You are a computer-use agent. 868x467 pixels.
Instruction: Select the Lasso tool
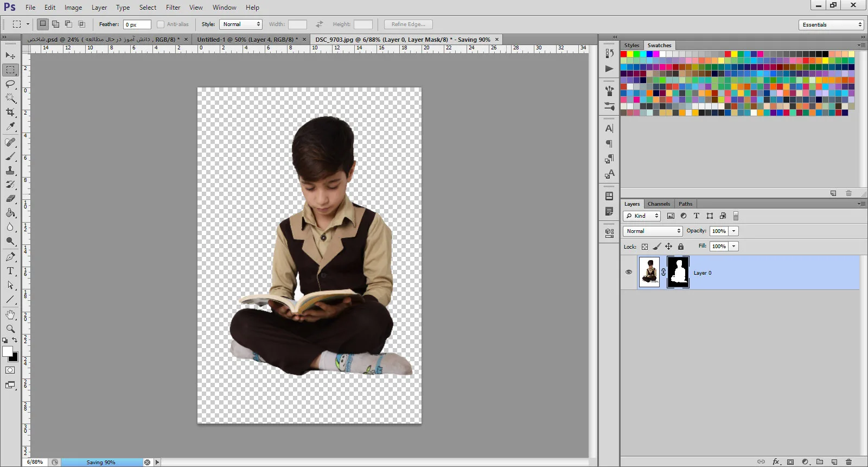coord(10,84)
